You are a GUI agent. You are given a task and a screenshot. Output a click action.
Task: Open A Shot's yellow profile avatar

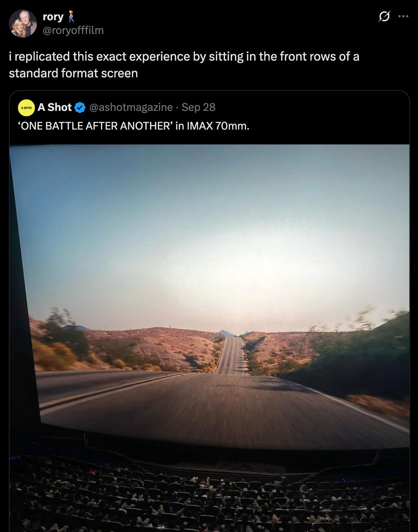tap(26, 108)
